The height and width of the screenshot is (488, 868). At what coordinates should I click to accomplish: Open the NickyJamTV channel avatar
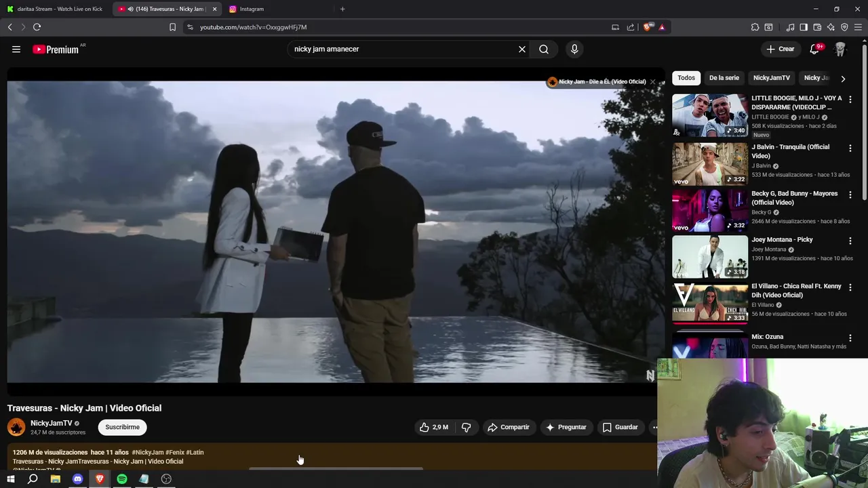(x=16, y=427)
